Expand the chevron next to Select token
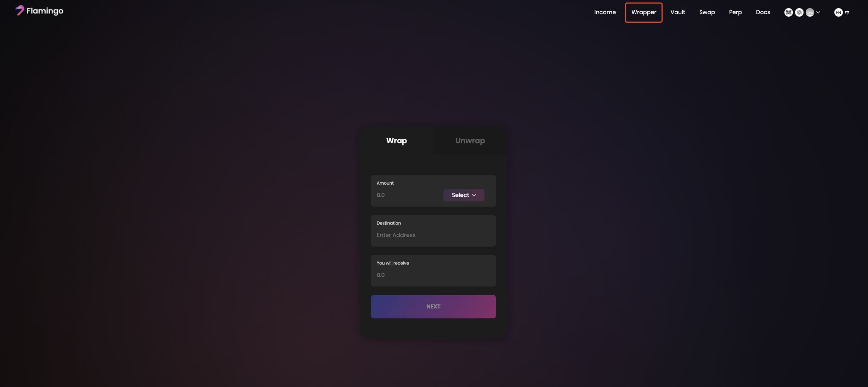Screen dimensions: 868x387 475,195
